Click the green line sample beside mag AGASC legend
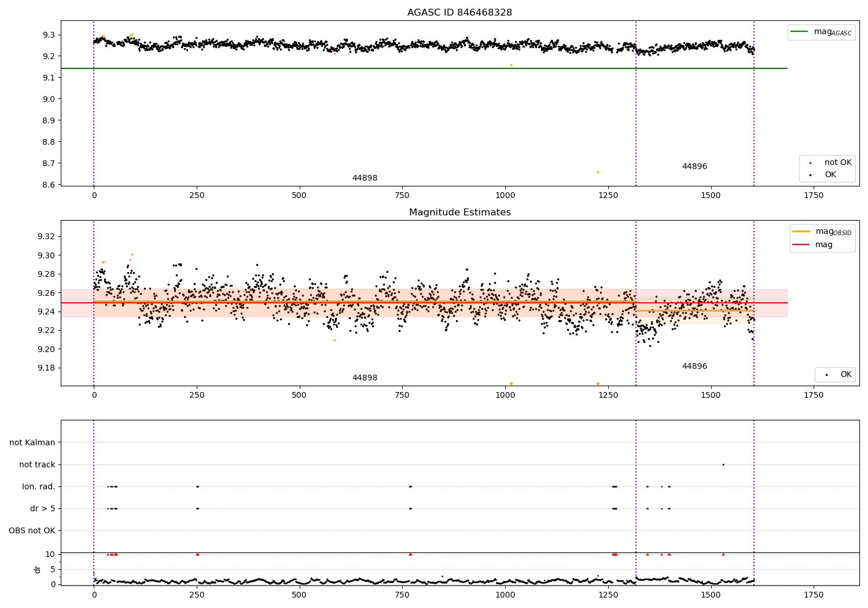The image size is (868, 608). click(800, 32)
